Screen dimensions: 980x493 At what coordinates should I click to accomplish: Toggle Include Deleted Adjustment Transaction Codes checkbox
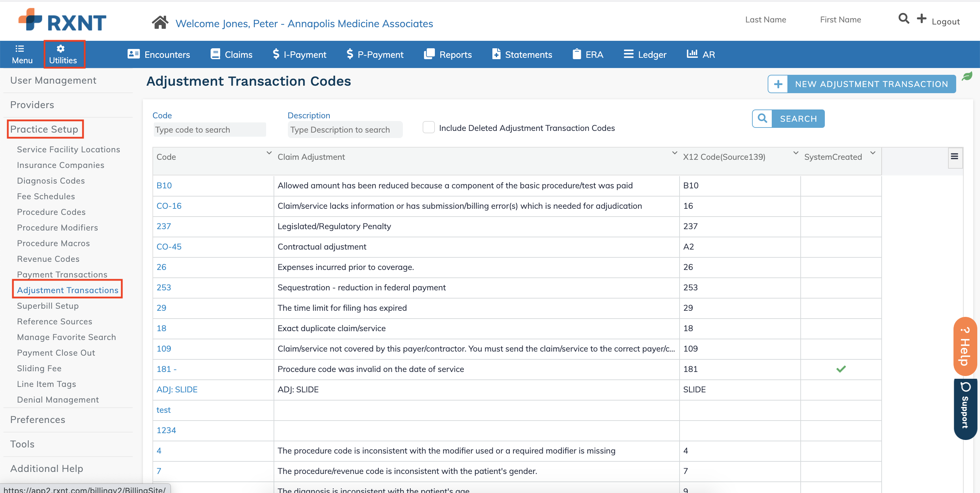tap(429, 128)
